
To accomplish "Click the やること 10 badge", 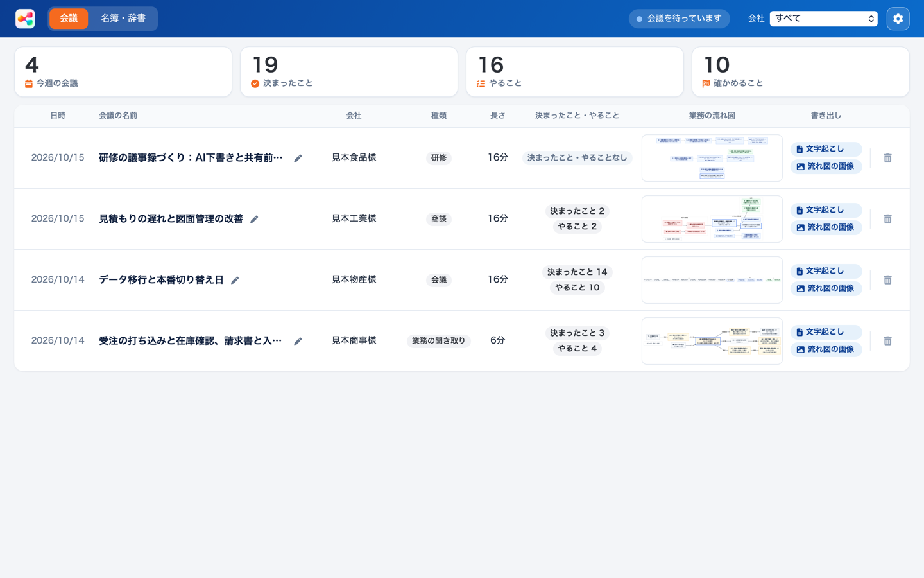I will [x=577, y=288].
